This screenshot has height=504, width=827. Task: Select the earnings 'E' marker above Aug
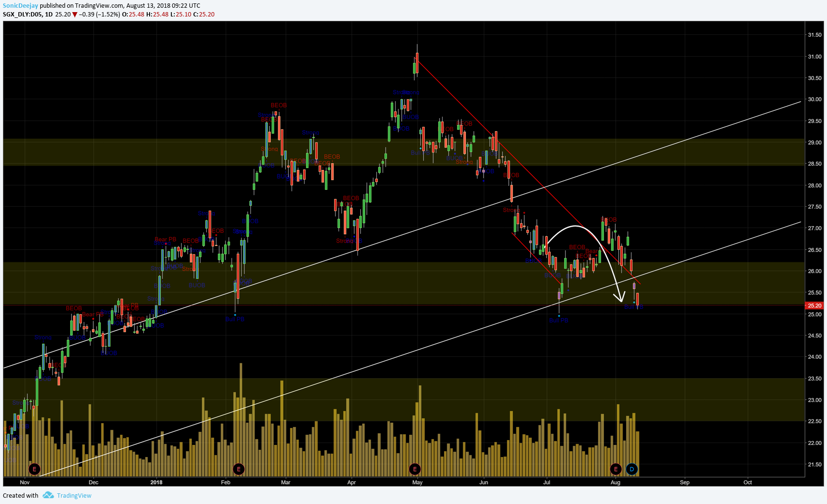(x=616, y=469)
